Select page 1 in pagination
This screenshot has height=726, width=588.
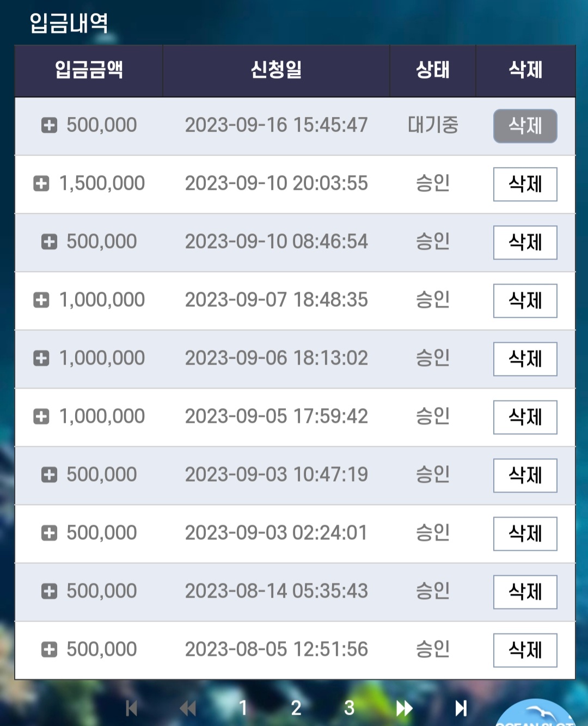tap(243, 708)
